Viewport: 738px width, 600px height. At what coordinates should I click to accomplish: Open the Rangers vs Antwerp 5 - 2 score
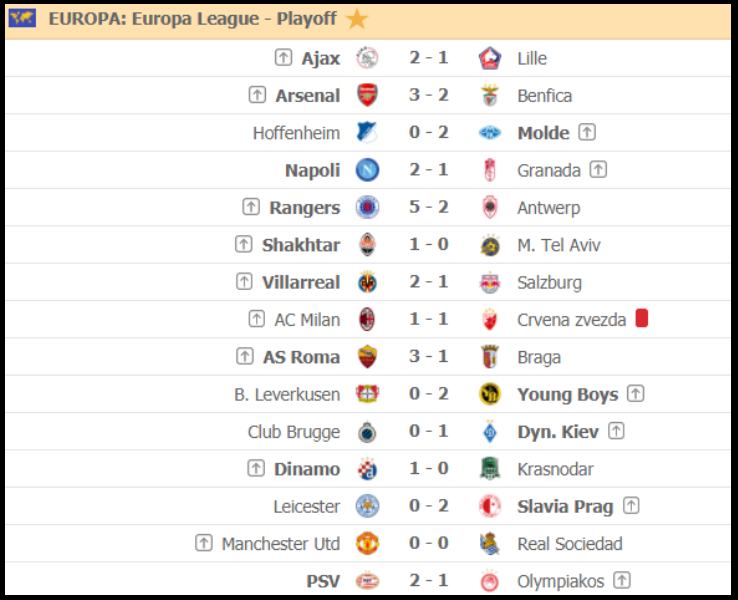coord(428,208)
